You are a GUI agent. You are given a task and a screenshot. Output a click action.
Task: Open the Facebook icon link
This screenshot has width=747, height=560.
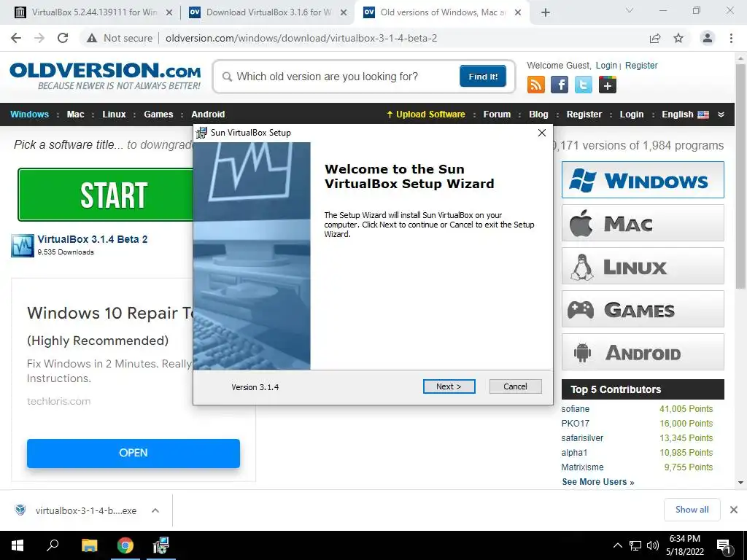coord(560,85)
